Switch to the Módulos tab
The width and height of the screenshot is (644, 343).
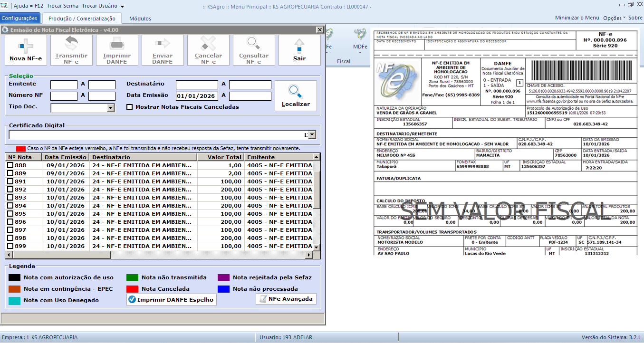click(140, 19)
